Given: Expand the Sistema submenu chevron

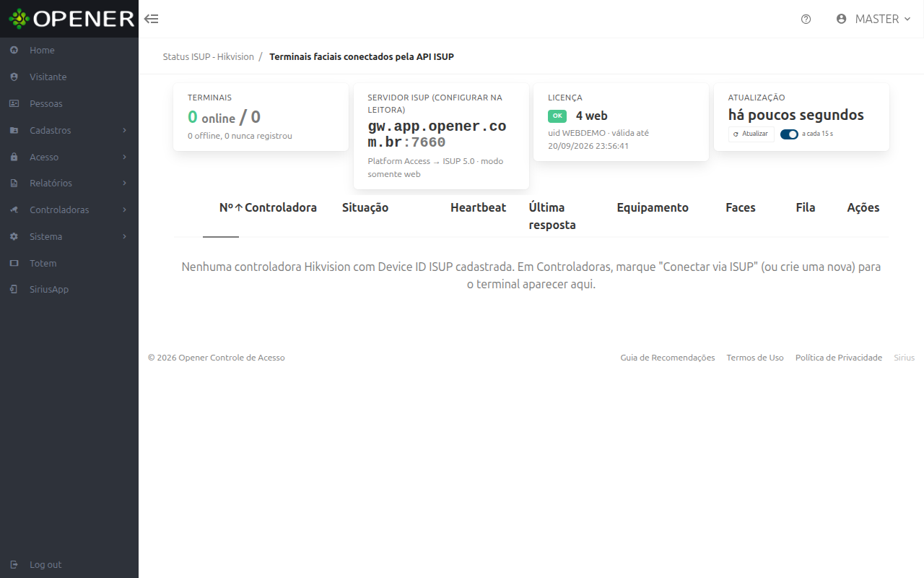Looking at the screenshot, I should [125, 237].
